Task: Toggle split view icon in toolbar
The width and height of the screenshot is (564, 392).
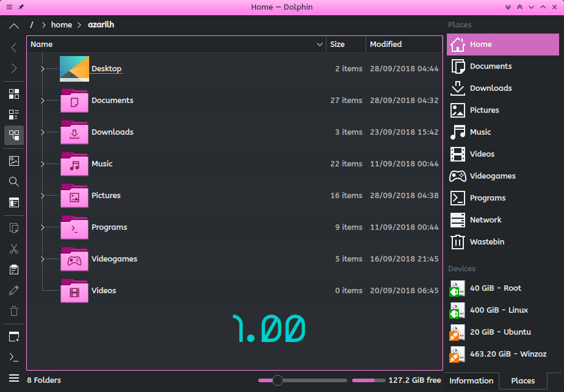Action: pyautogui.click(x=14, y=202)
